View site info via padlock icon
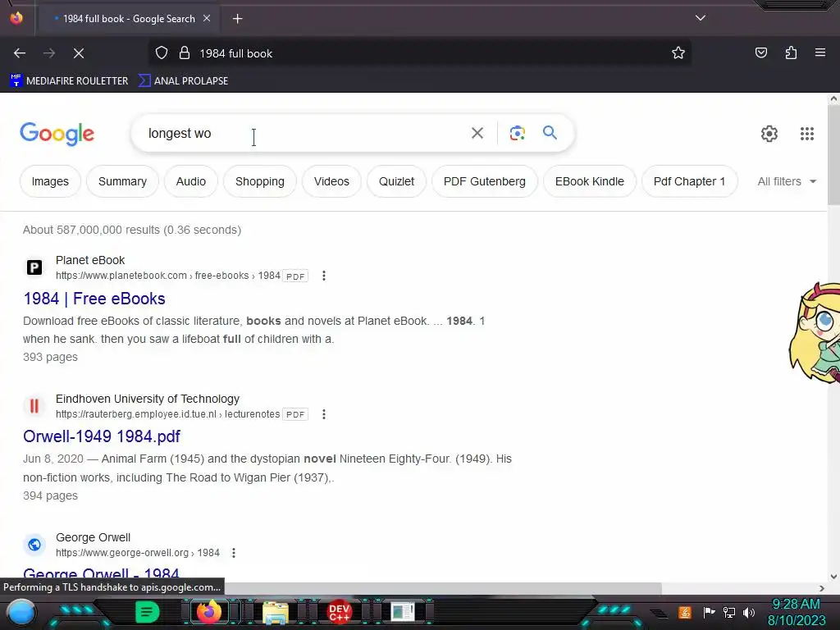This screenshot has width=840, height=630. [x=185, y=53]
